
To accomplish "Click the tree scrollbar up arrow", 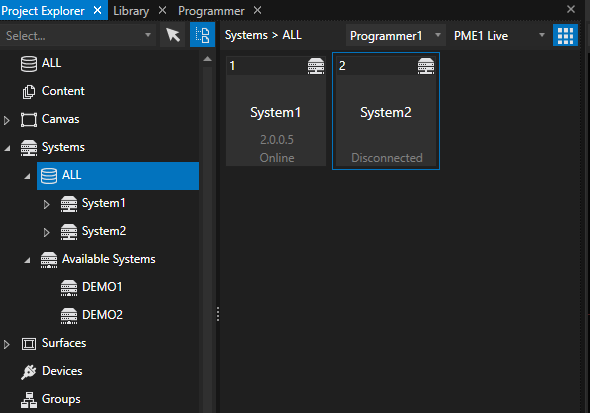I will click(207, 59).
